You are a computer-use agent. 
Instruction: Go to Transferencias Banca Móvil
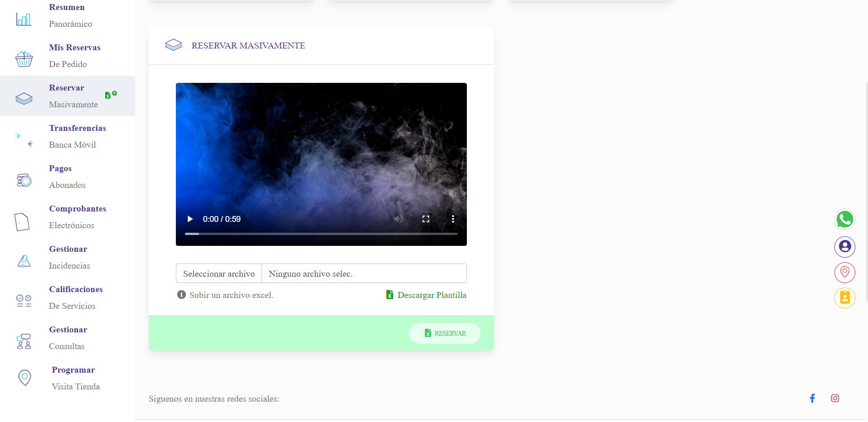(x=77, y=136)
